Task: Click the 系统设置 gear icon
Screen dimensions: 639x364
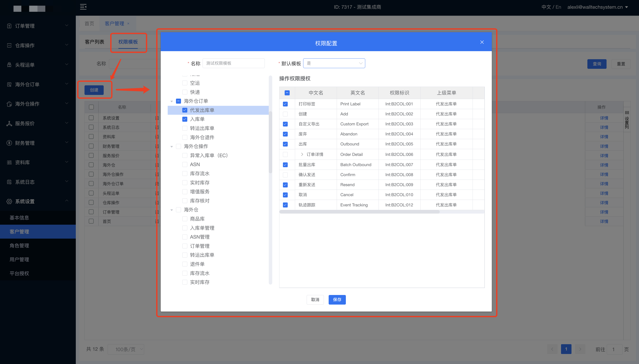Action: pyautogui.click(x=9, y=202)
